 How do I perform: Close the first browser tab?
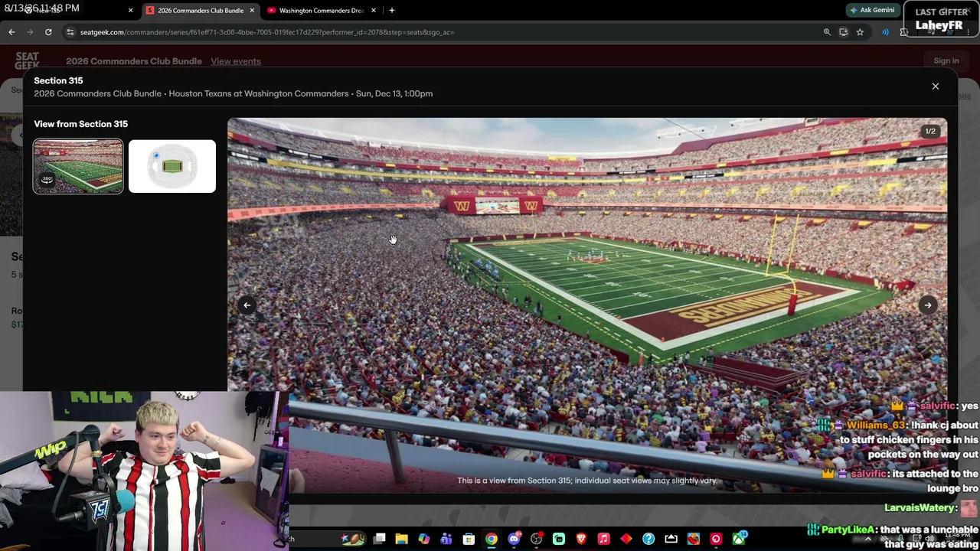tap(130, 11)
